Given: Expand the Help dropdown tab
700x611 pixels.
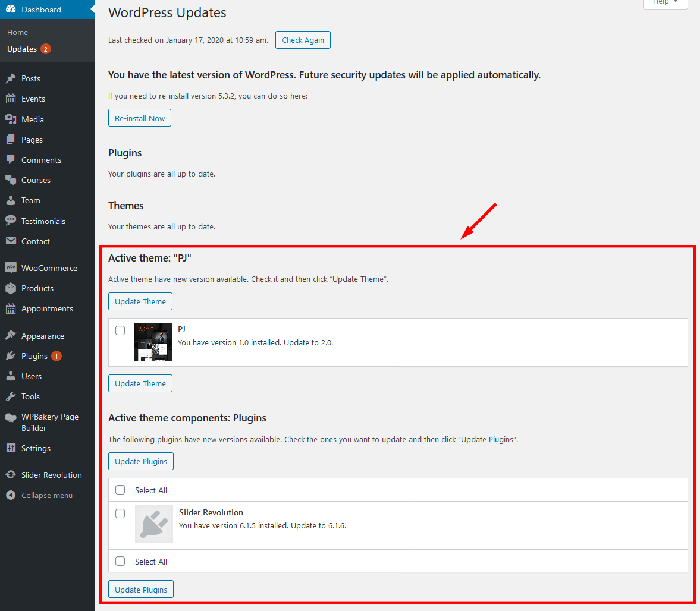Looking at the screenshot, I should coord(665,4).
